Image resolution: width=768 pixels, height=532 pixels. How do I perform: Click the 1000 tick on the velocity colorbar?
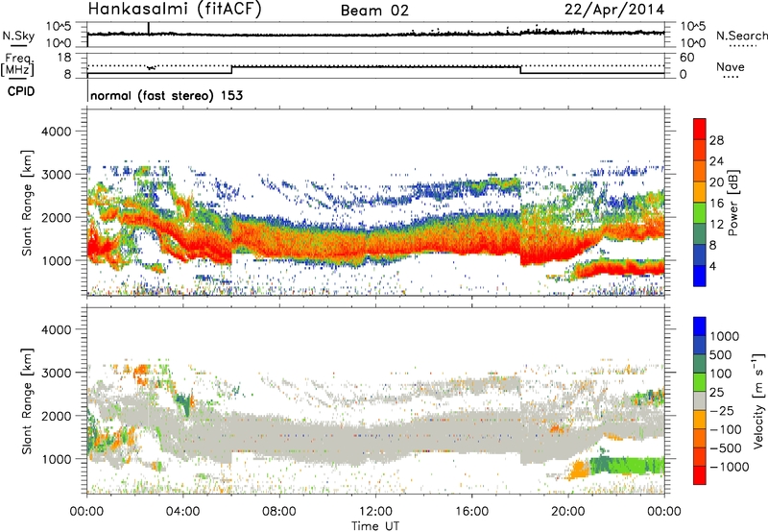(x=725, y=336)
